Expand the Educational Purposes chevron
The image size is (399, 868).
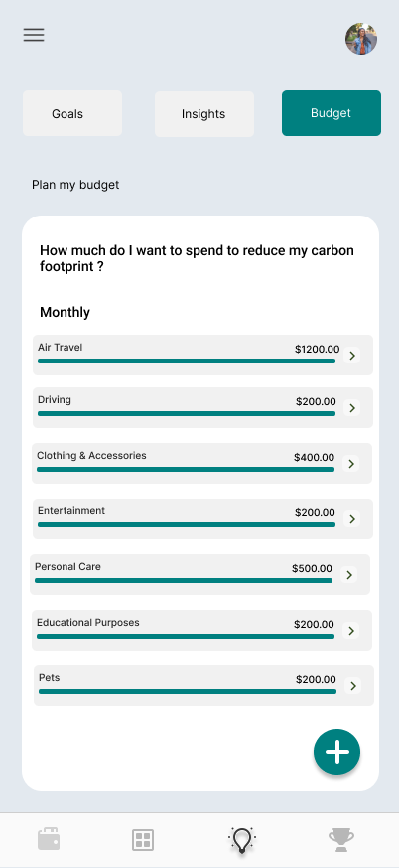350,630
